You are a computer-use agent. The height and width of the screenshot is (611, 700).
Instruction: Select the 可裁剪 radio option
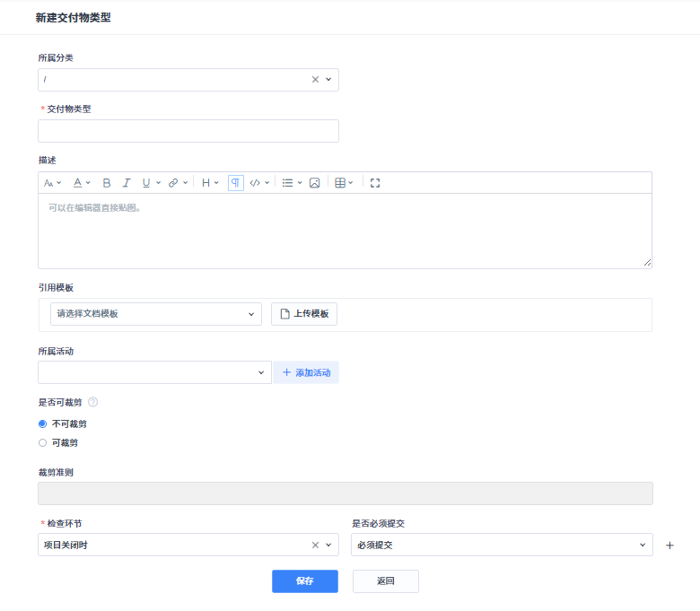click(42, 442)
